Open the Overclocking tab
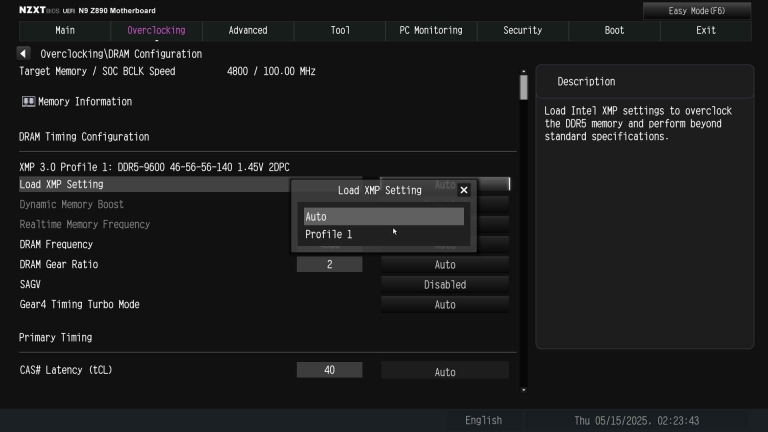768x432 pixels. [156, 30]
